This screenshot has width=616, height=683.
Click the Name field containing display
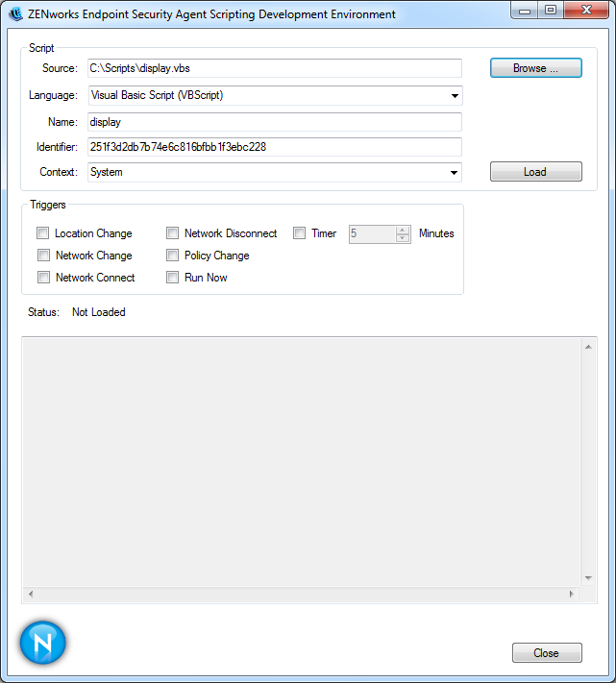[275, 122]
